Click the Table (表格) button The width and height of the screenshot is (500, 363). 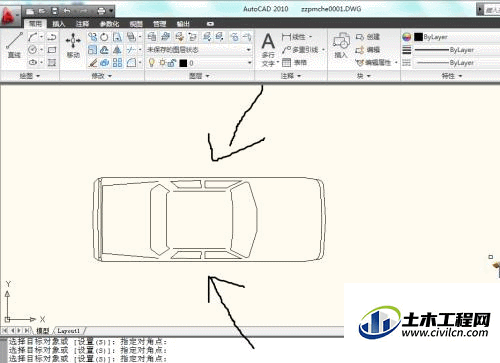tap(295, 62)
